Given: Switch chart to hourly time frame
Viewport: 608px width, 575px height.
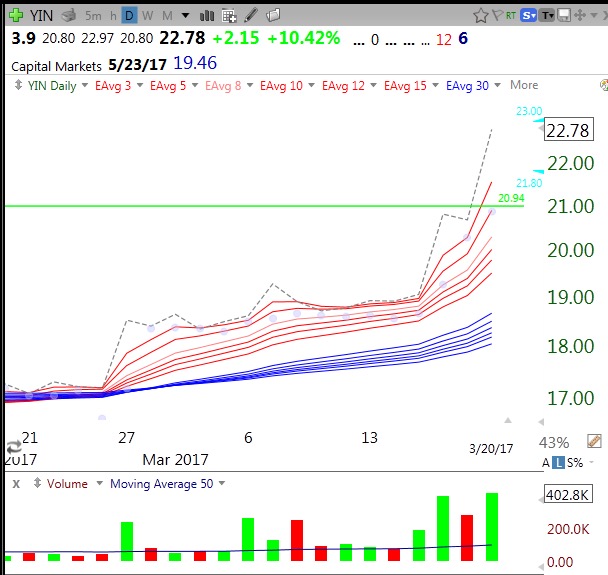Looking at the screenshot, I should 113,16.
